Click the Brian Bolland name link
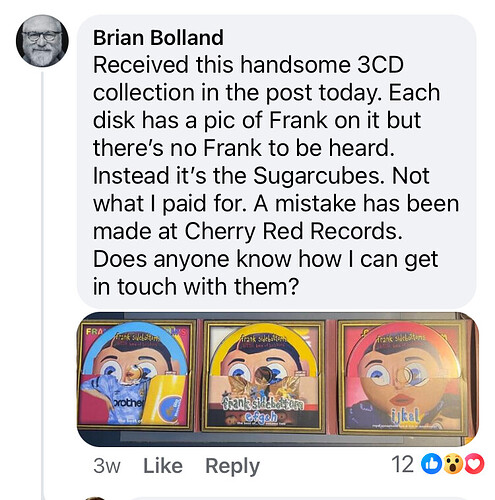Viewport: 495px width, 500px height. tap(158, 37)
